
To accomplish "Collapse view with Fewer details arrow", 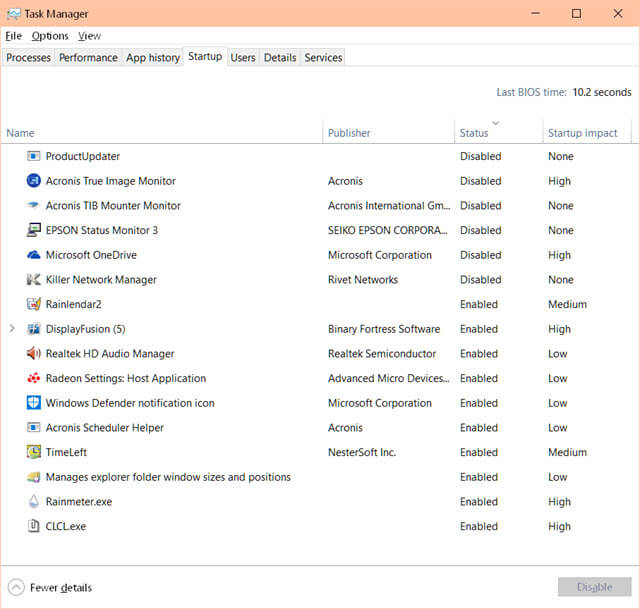I will click(16, 587).
